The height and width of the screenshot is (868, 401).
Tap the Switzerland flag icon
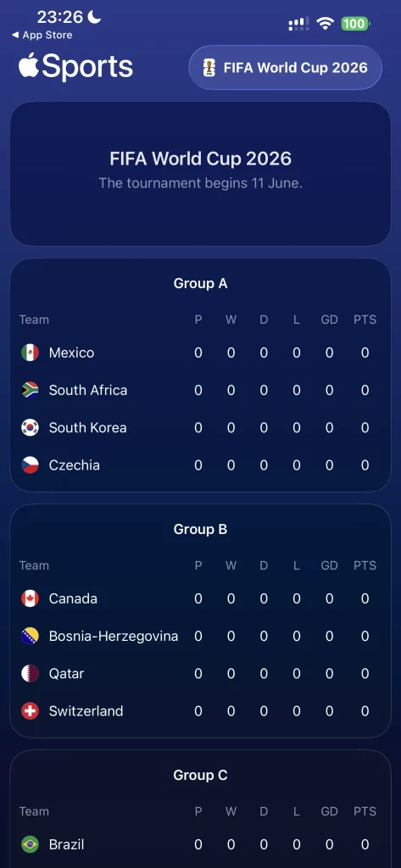(30, 711)
